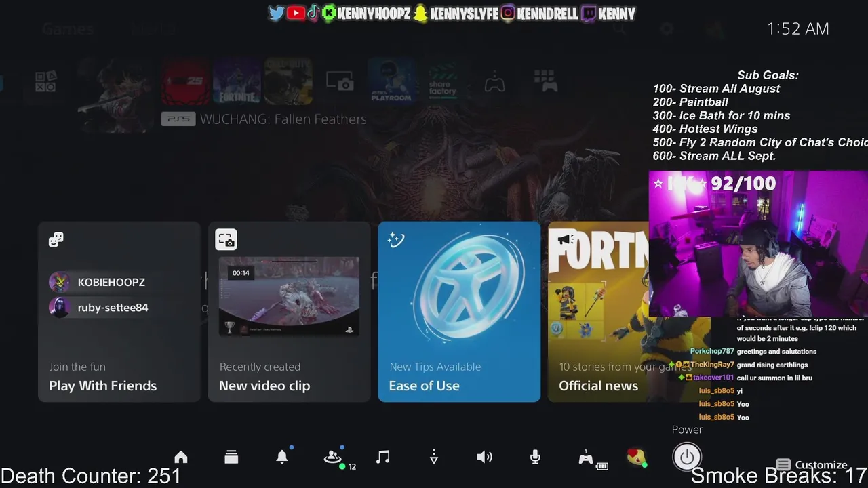Switch to the Games tab
868x488 pixels.
68,28
